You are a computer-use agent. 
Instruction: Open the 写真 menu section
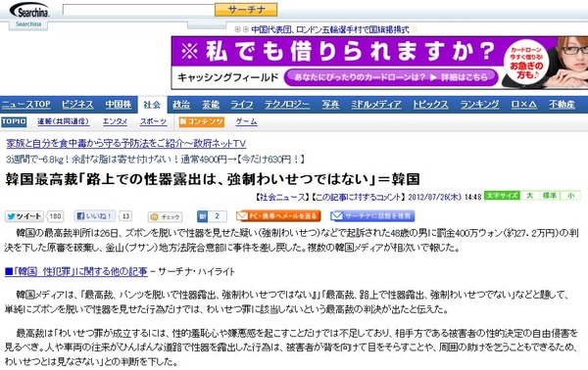click(x=330, y=105)
